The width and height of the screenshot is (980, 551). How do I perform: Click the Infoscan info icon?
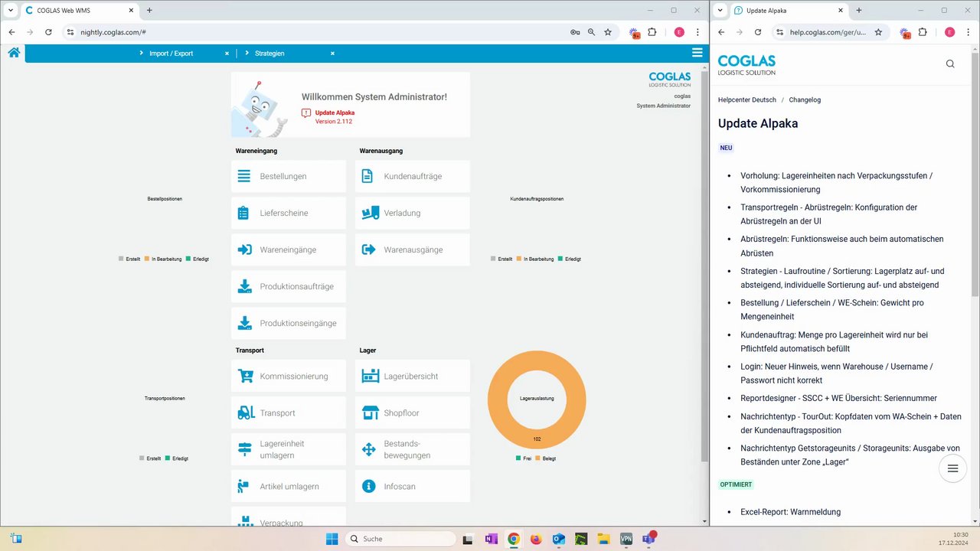click(x=368, y=486)
